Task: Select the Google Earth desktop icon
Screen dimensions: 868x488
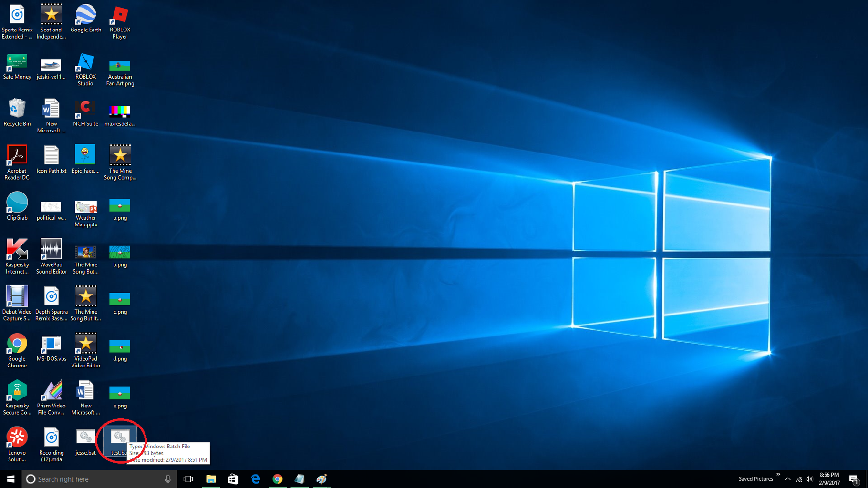Action: point(86,19)
